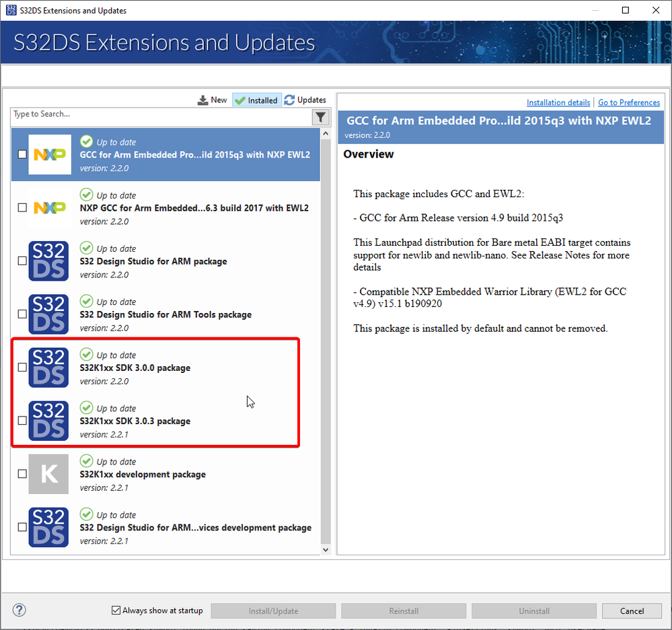Select 'S32 Design Studio for ARM...vices development package' text

(x=196, y=528)
